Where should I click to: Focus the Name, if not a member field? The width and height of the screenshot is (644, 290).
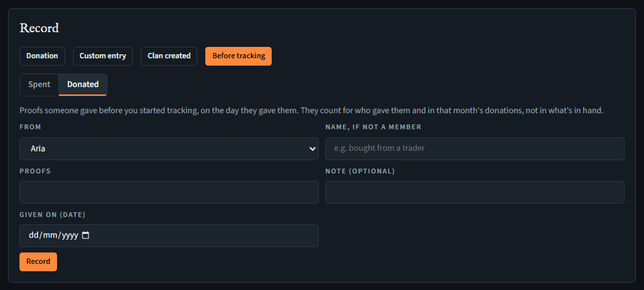click(x=475, y=149)
